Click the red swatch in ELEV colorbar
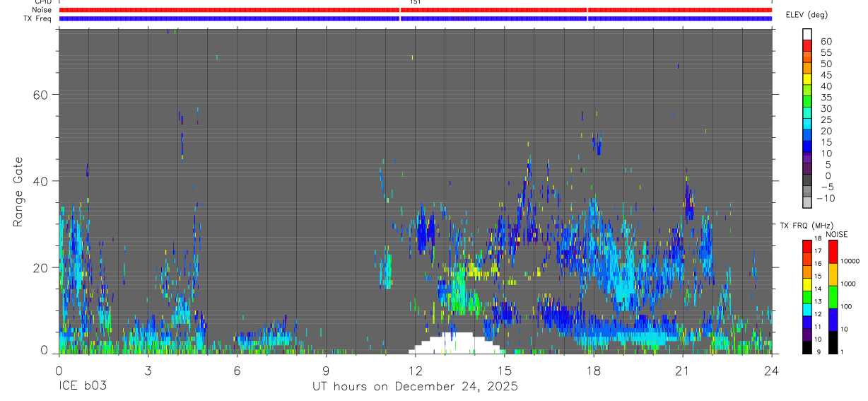This screenshot has height=401, width=868. 807,45
